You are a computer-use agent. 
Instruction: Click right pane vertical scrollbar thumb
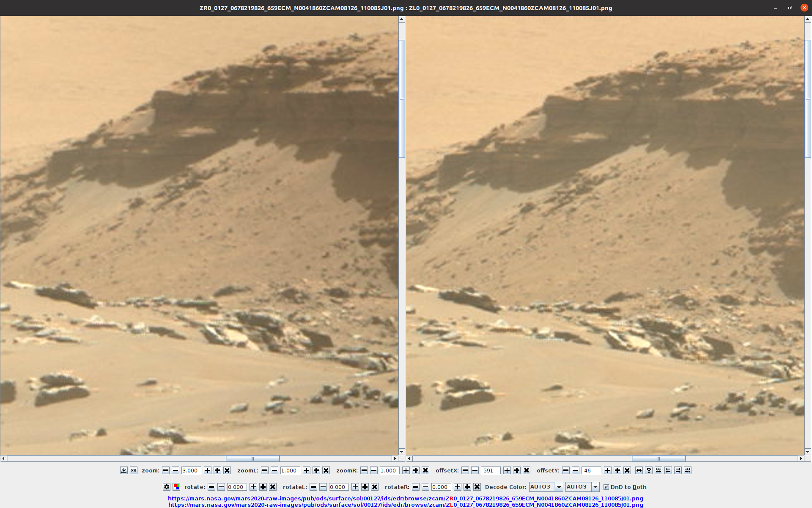(x=808, y=99)
